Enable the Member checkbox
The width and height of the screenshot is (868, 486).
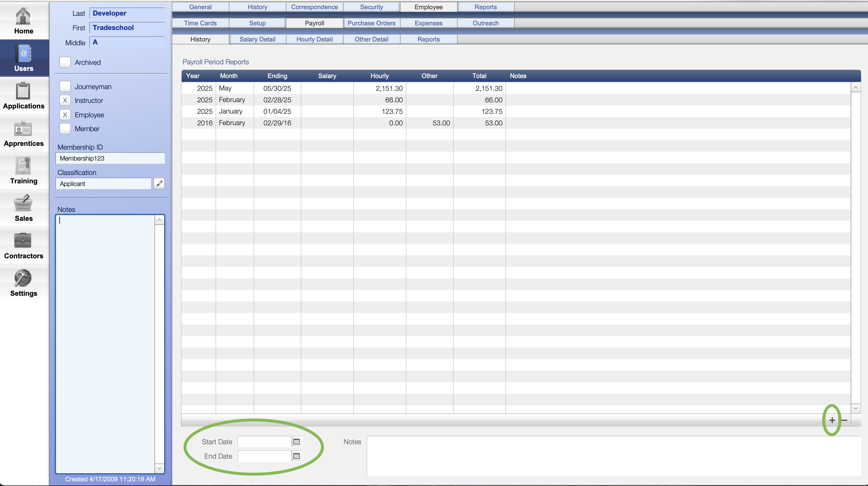[65, 129]
